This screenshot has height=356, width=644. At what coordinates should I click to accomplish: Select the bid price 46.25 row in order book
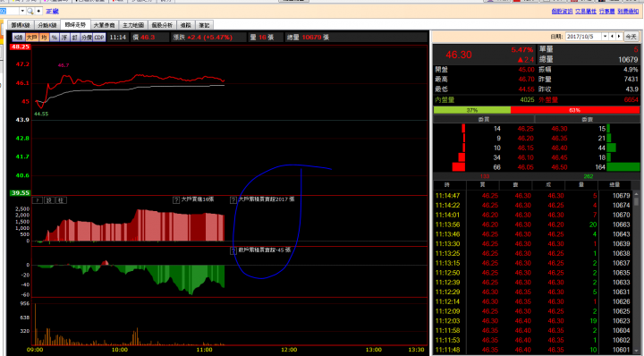484,129
